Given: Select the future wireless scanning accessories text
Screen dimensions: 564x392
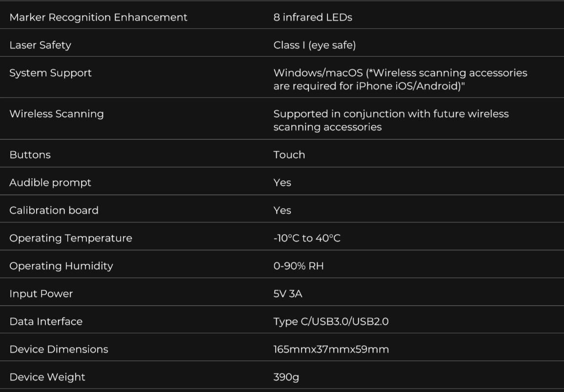Looking at the screenshot, I should [x=391, y=120].
